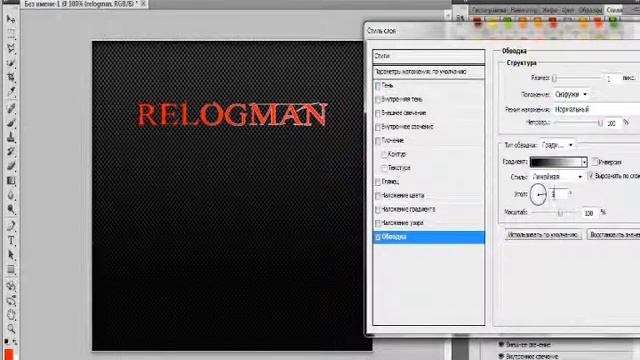Viewport: 640px width, 360px height.
Task: Switch to the Навигатор panel tab
Action: (524, 10)
